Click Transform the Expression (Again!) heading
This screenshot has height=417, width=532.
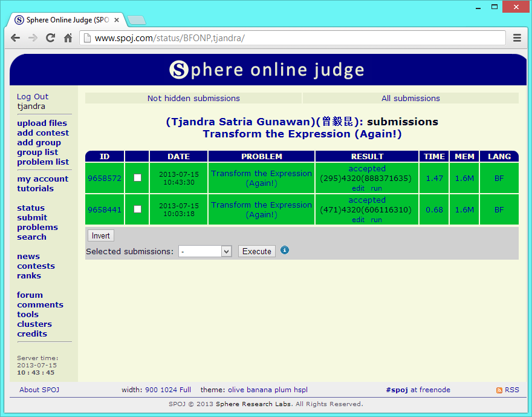point(302,134)
